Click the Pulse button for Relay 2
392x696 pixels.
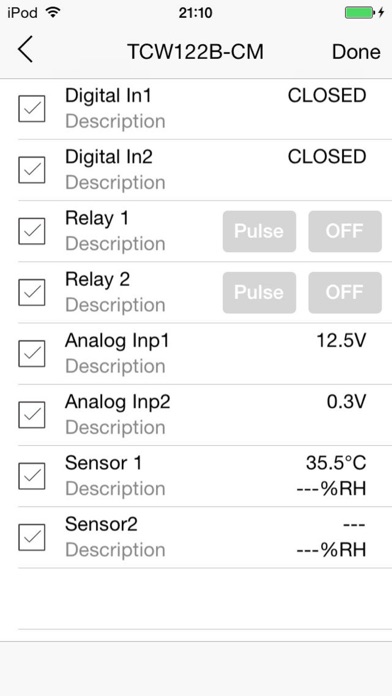[x=259, y=293]
